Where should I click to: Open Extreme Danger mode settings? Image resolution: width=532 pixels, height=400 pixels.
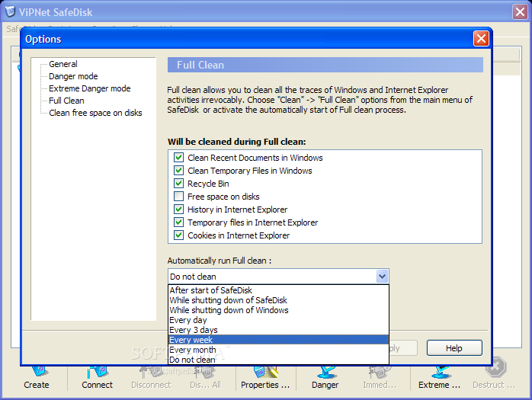pyautogui.click(x=90, y=88)
